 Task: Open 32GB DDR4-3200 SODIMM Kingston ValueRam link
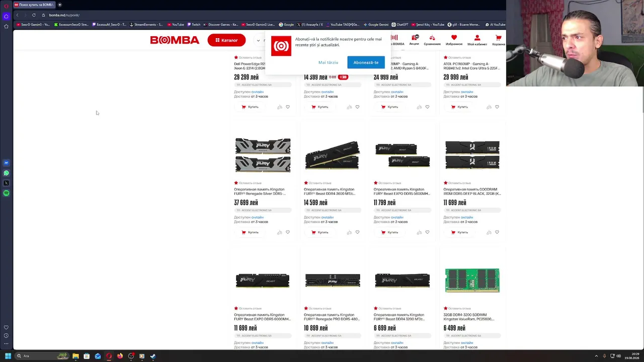(469, 317)
